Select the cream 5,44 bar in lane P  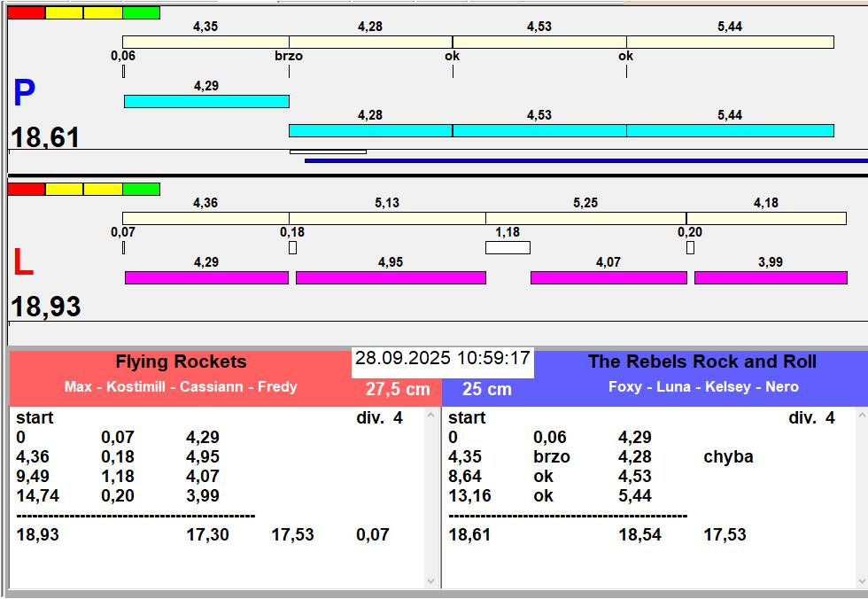point(730,42)
